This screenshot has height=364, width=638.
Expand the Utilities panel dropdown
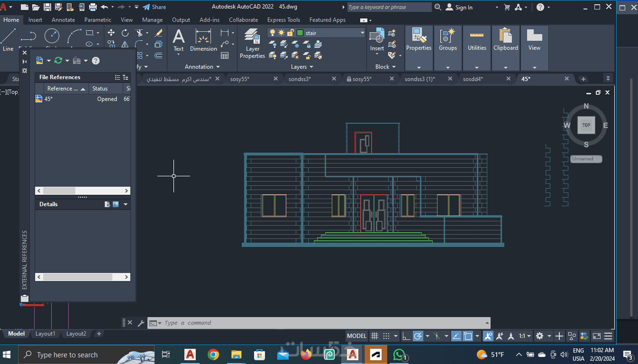[x=477, y=68]
